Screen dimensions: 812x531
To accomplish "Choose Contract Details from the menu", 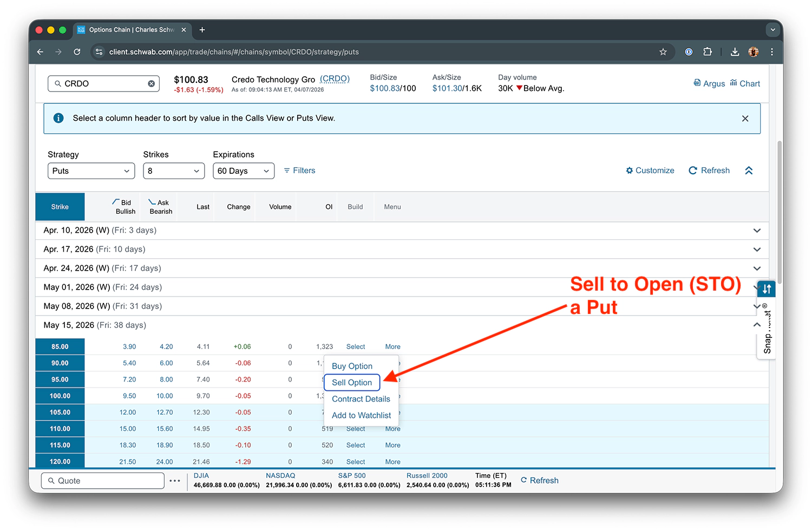I will click(361, 399).
